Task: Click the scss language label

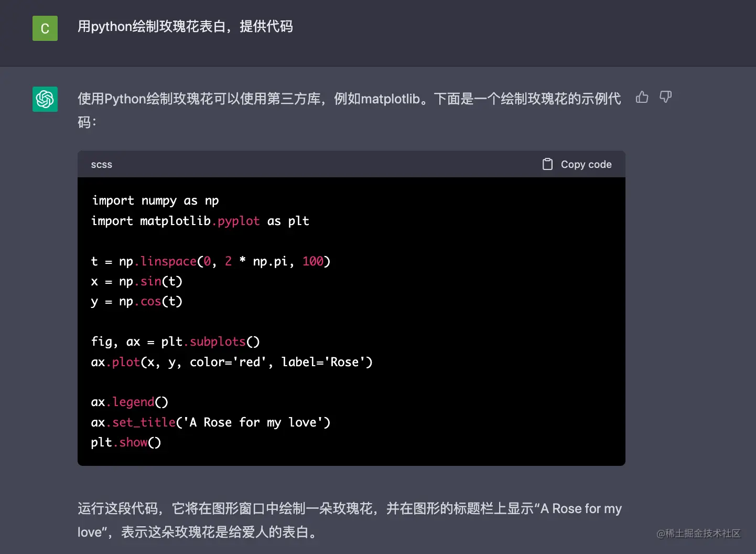Action: (102, 165)
